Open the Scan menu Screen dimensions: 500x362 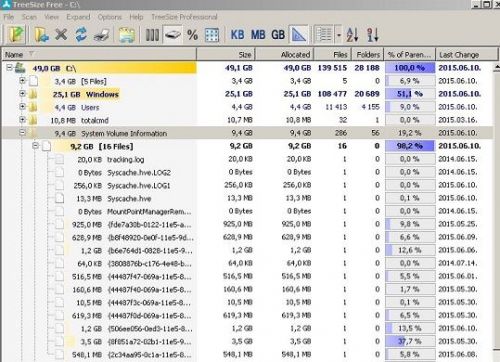pyautogui.click(x=29, y=17)
